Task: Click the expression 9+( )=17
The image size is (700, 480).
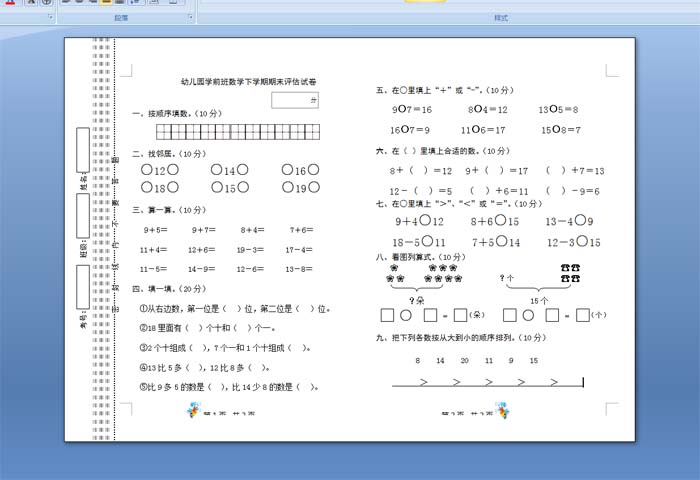Action: 496,171
